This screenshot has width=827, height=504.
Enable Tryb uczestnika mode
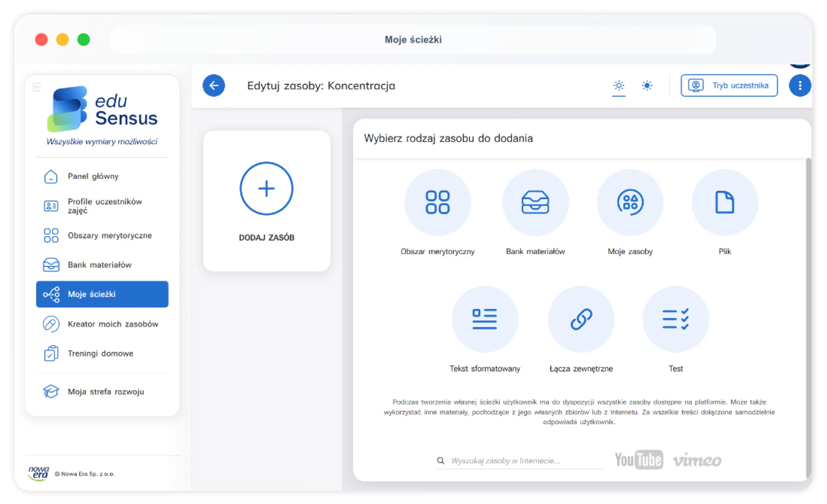tap(729, 86)
